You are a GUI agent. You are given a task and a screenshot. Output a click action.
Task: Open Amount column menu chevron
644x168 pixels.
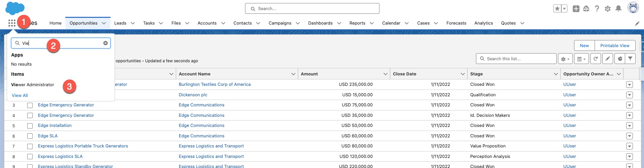point(386,74)
